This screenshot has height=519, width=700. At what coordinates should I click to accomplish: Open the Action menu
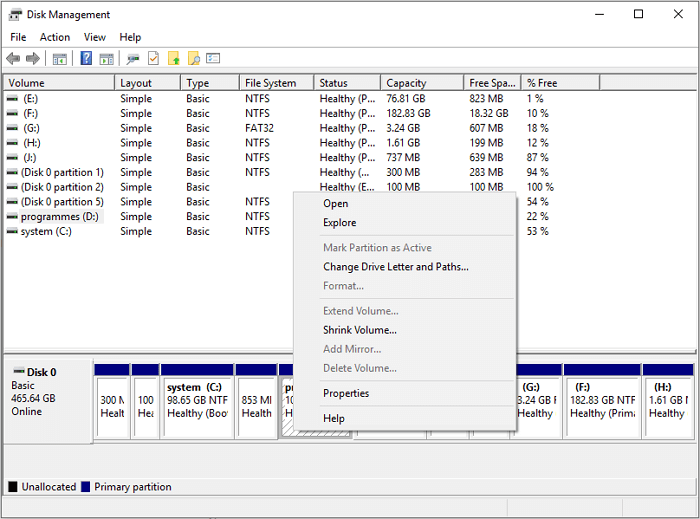pyautogui.click(x=55, y=37)
